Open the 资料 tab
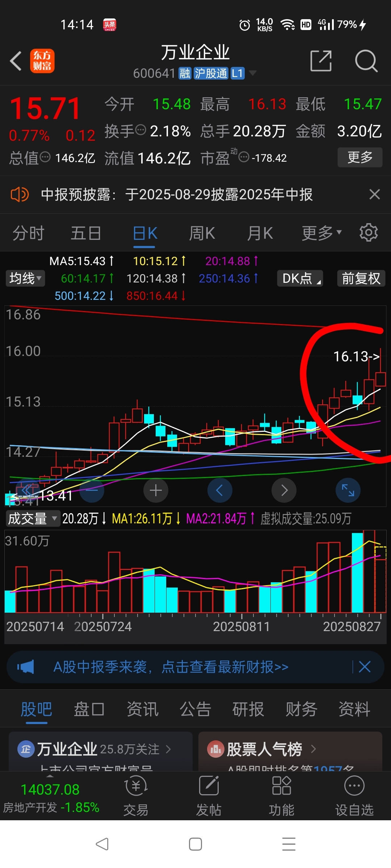 coord(354,709)
